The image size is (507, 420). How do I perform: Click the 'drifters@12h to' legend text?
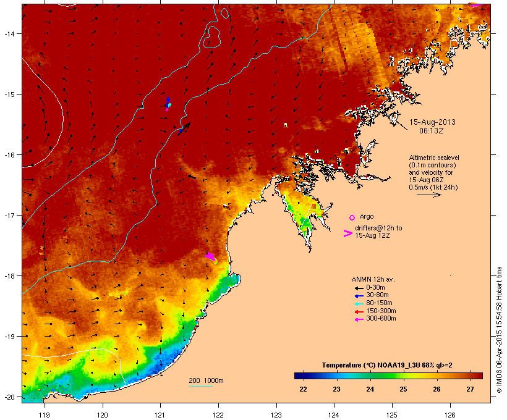(x=378, y=228)
